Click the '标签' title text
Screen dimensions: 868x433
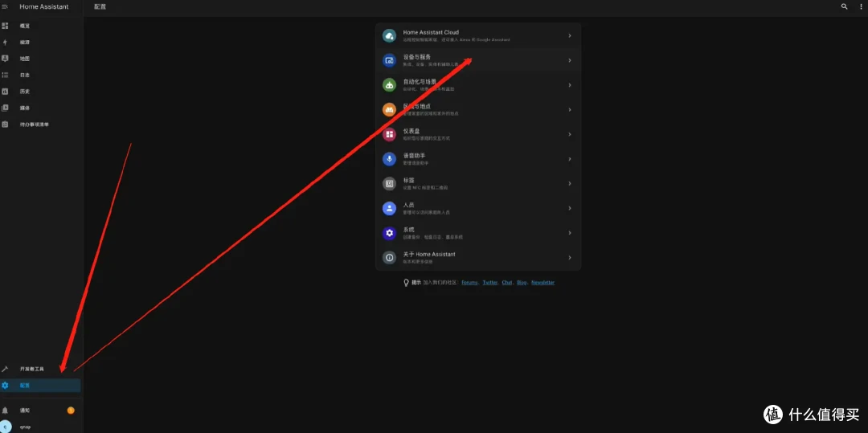(x=408, y=180)
